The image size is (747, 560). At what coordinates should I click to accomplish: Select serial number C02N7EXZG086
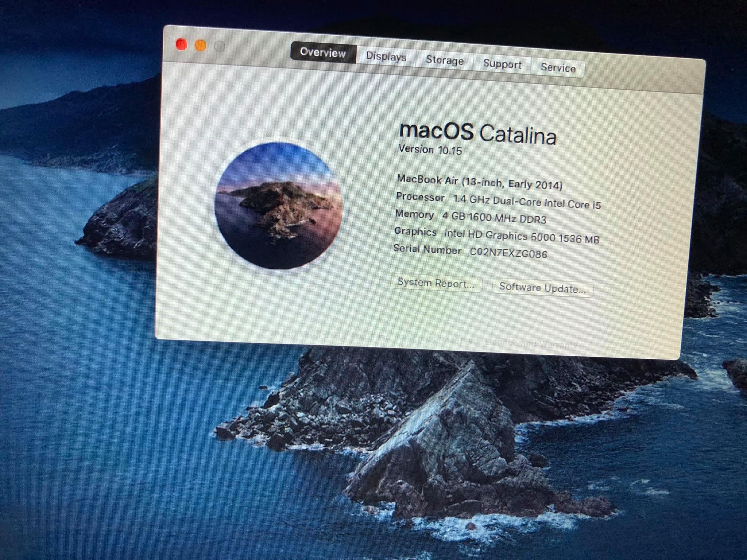pyautogui.click(x=508, y=253)
